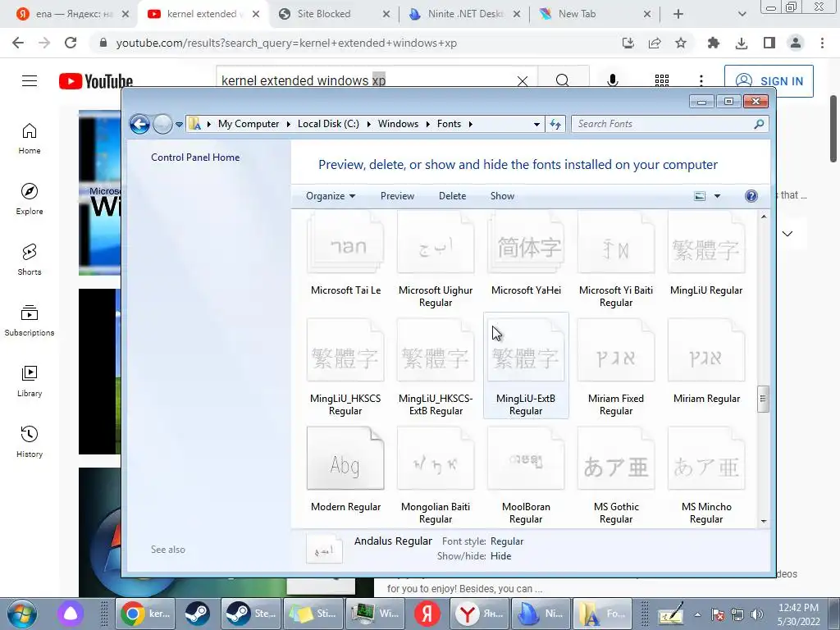The width and height of the screenshot is (840, 630).
Task: Open the views options dropdown arrow
Action: [717, 196]
